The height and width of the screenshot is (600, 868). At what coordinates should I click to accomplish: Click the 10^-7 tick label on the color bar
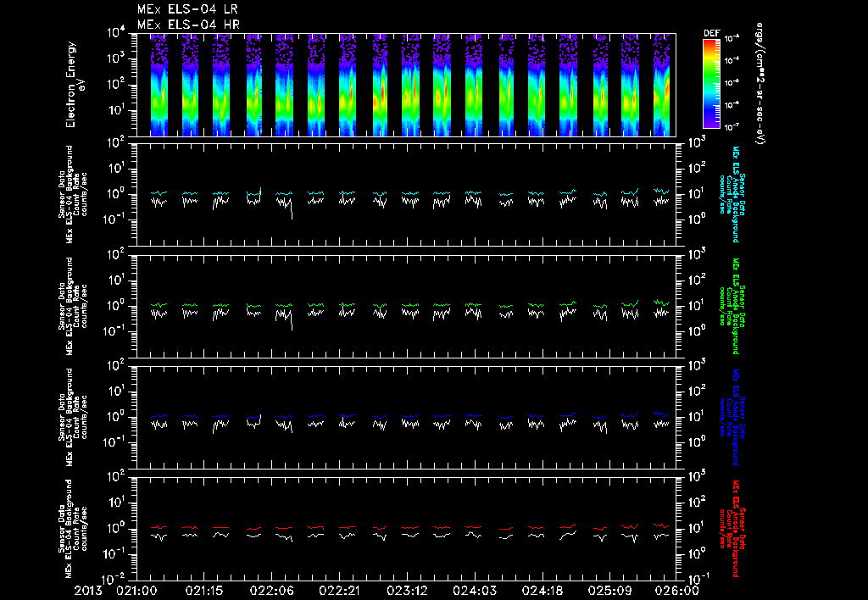(732, 127)
